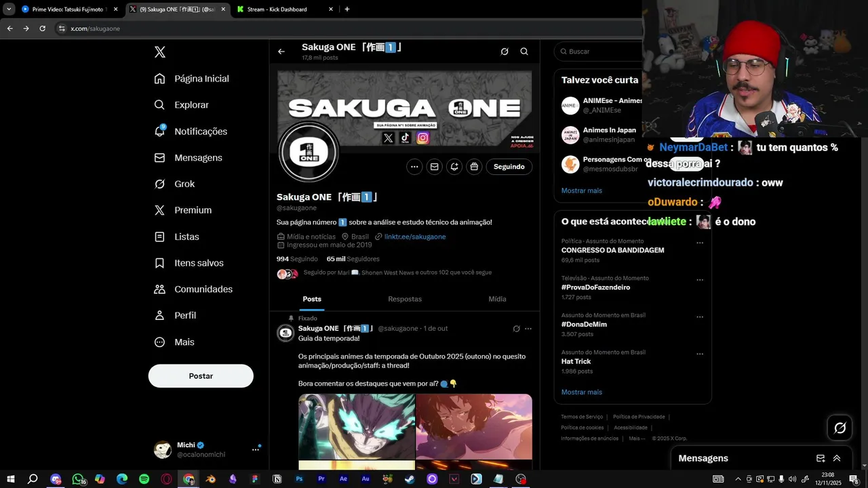Go back using the profile header arrow

[x=281, y=52]
